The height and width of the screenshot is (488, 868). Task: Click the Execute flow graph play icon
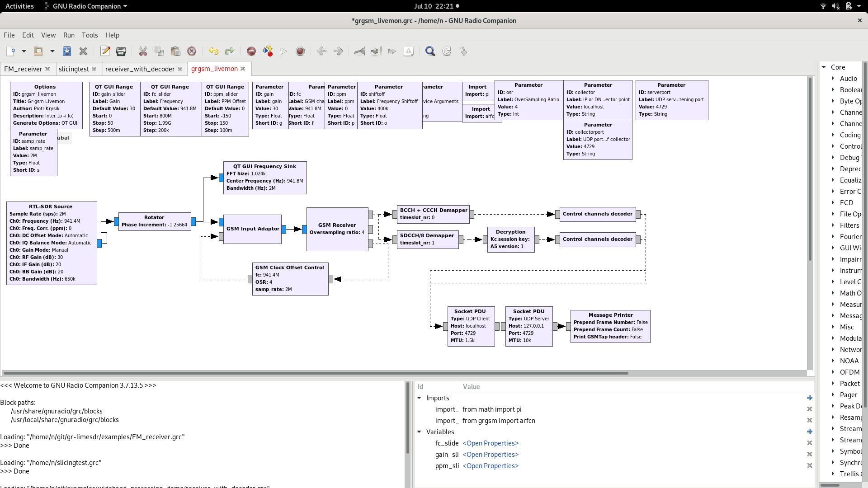click(284, 51)
